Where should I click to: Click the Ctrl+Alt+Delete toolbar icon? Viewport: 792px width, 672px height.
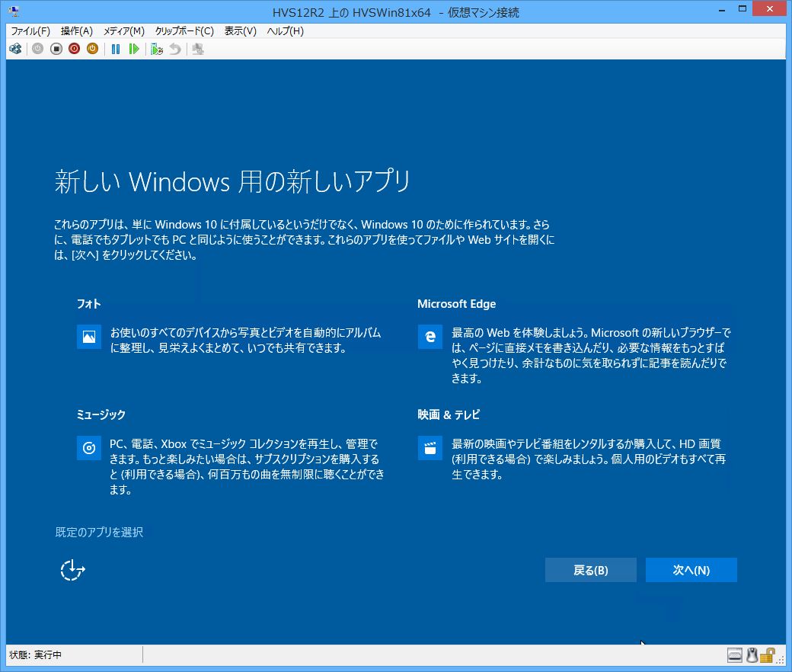pos(16,49)
